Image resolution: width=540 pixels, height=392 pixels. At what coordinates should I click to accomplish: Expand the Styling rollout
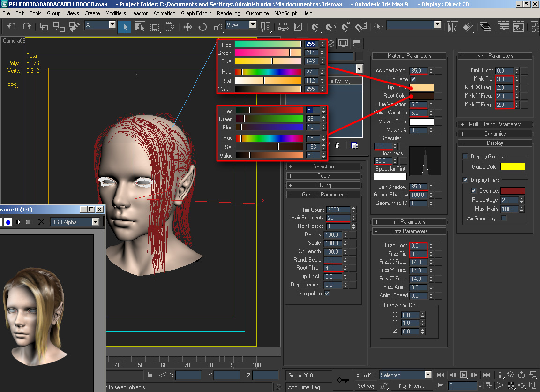(323, 185)
